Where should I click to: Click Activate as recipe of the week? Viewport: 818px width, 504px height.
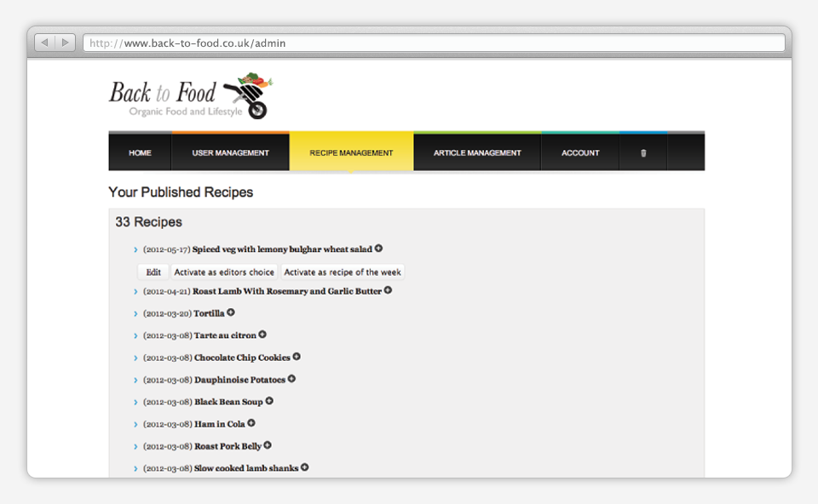coord(343,272)
